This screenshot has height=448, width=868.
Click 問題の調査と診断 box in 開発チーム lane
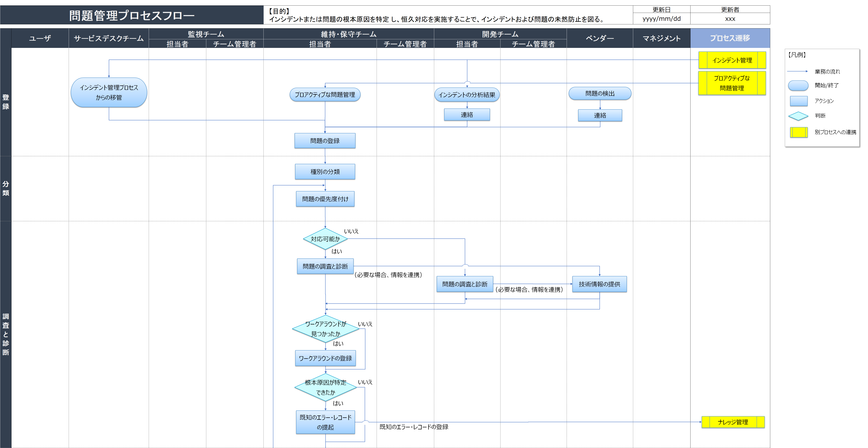[465, 284]
